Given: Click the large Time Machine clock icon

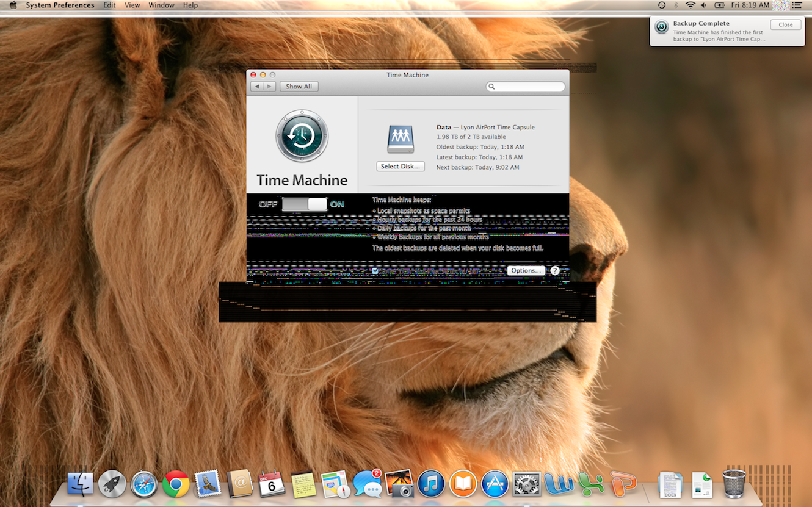Looking at the screenshot, I should click(x=302, y=136).
